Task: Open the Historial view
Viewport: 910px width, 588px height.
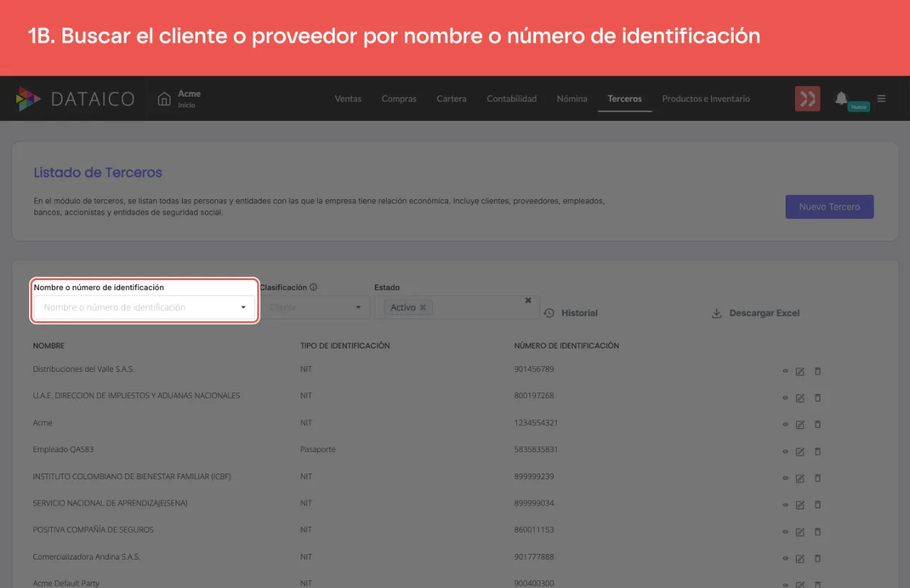Action: tap(571, 313)
